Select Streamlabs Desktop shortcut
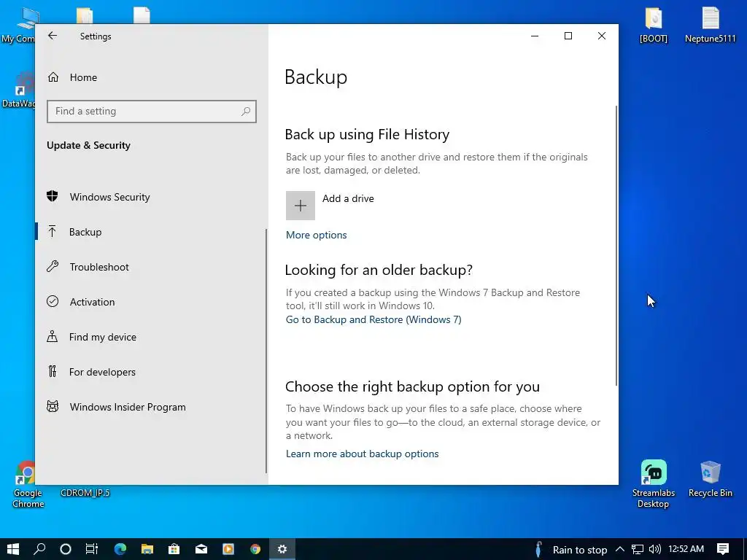Screen dimensions: 747x560 pos(654,484)
